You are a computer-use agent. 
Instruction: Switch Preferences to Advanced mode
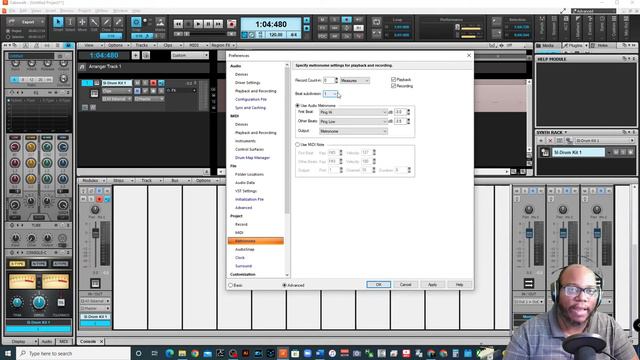[284, 285]
